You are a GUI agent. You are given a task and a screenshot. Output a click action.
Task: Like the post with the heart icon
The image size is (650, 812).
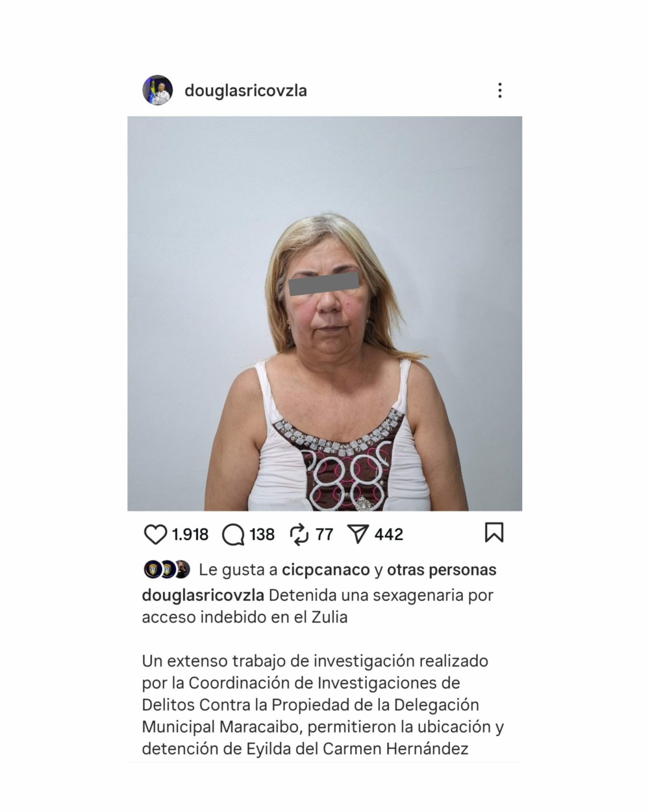[x=155, y=535]
